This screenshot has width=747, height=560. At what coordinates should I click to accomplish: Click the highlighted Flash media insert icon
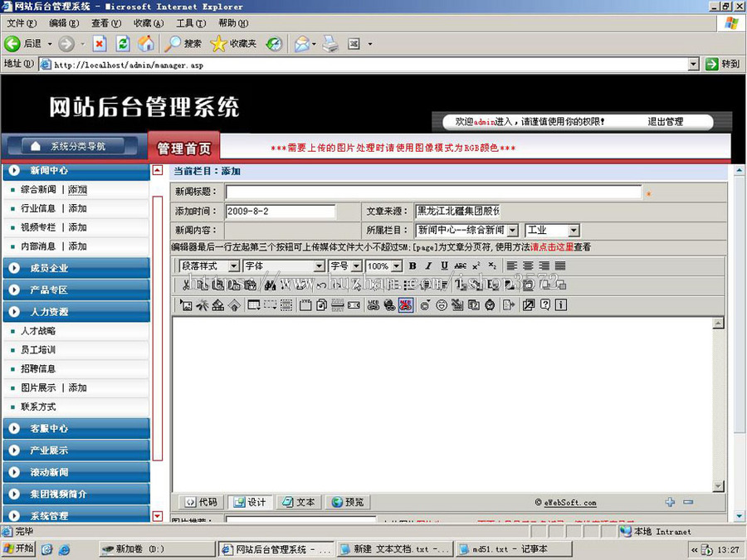(404, 305)
